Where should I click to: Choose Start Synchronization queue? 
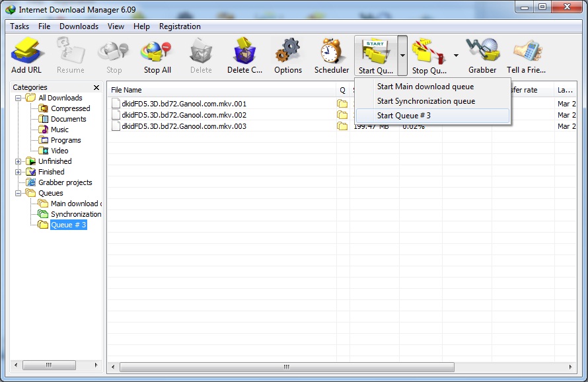pos(433,101)
